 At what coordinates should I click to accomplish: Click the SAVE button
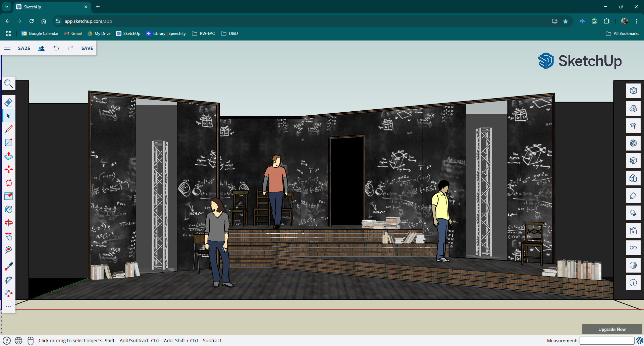[87, 48]
